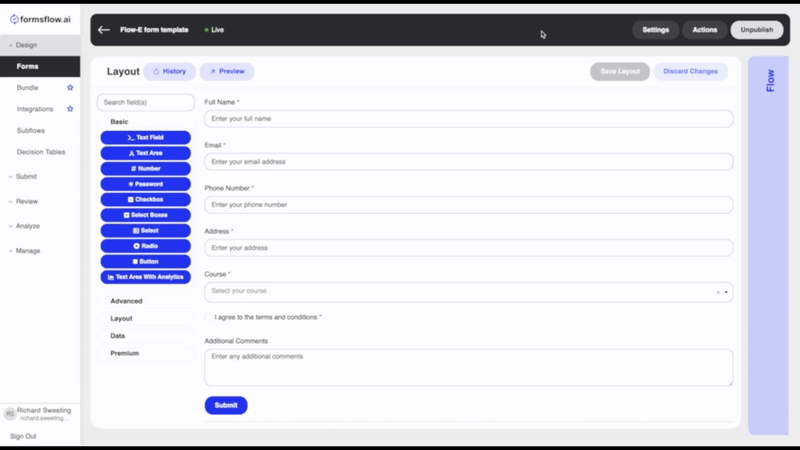
Task: Expand the Submit section in sidebar
Action: [x=26, y=177]
